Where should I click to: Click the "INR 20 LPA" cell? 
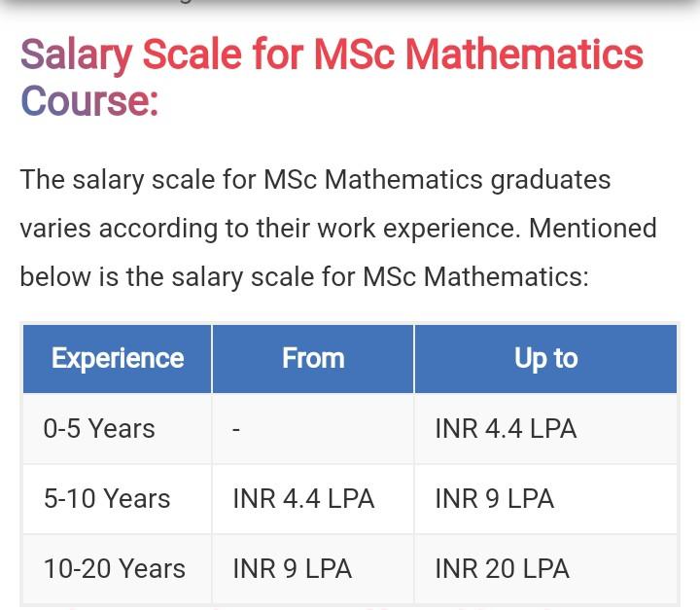point(502,569)
